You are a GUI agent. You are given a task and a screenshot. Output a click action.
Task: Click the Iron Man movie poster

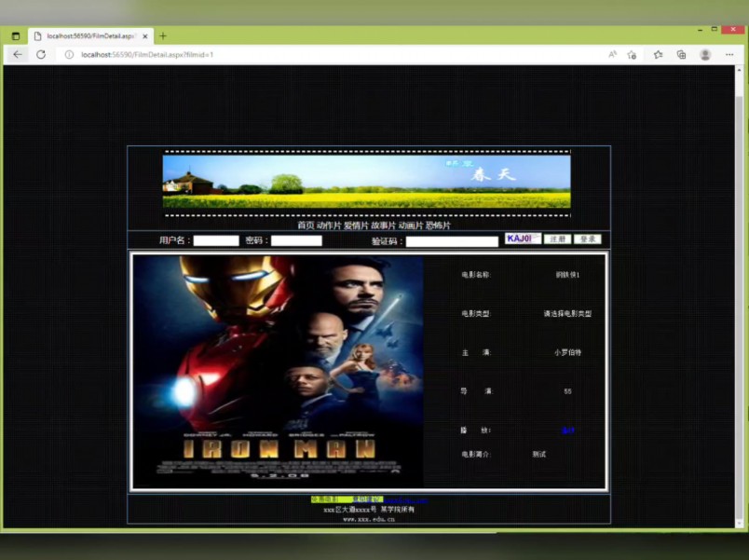tap(278, 371)
